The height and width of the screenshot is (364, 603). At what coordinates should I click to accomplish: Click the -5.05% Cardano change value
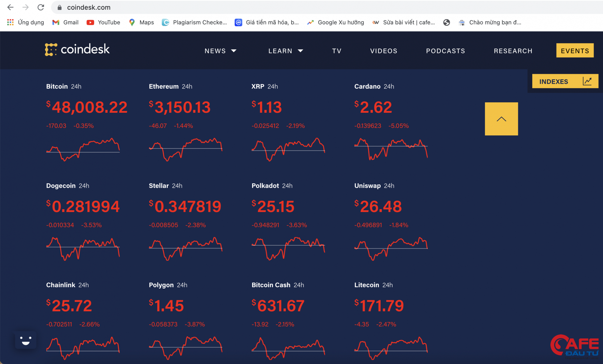tap(399, 126)
